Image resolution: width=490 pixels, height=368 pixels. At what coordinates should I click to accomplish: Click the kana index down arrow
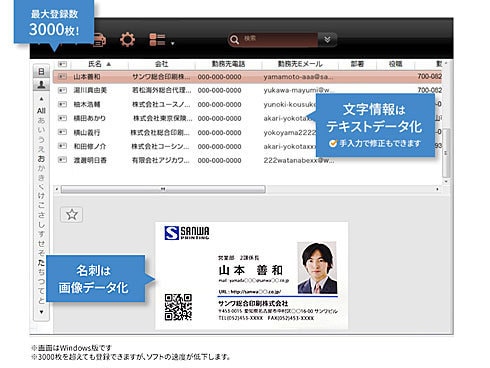(41, 312)
